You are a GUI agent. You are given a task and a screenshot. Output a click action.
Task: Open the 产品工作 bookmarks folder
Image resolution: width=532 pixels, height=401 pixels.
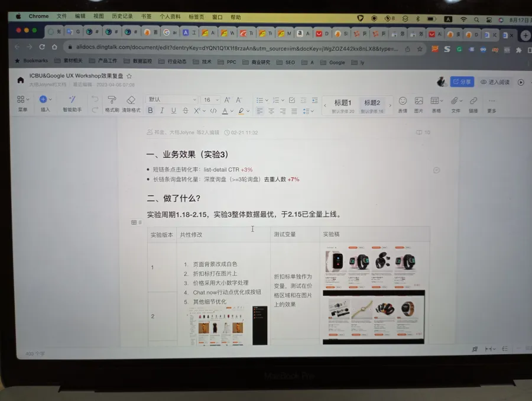(103, 61)
